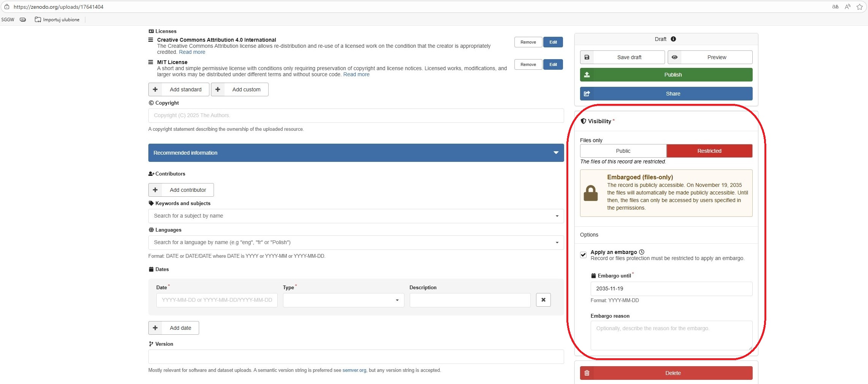Open the Importuj ulubione bookmark item

point(57,20)
